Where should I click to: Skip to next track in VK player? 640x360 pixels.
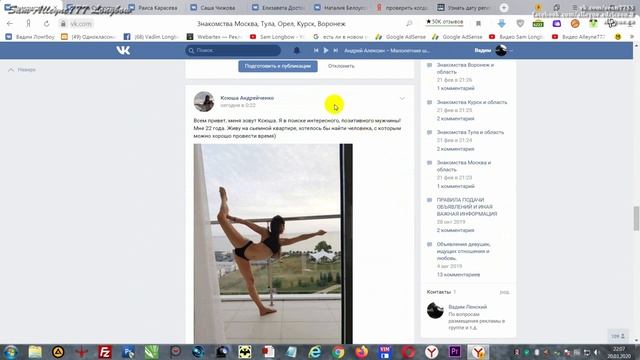pyautogui.click(x=336, y=50)
